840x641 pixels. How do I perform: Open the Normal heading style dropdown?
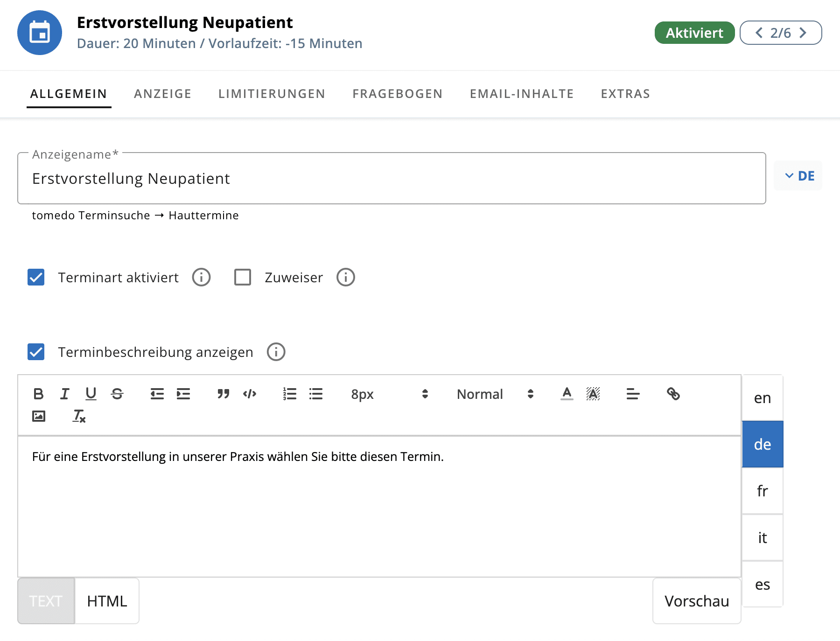tap(495, 394)
